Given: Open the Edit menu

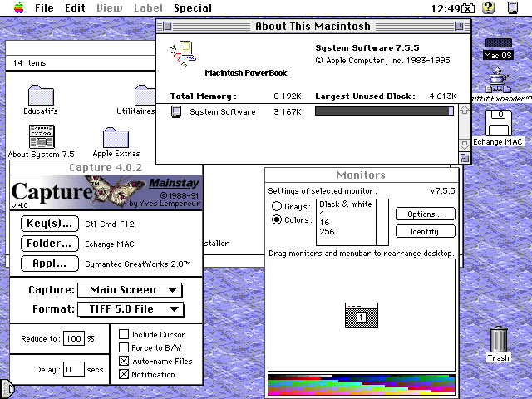Looking at the screenshot, I should tap(75, 7).
